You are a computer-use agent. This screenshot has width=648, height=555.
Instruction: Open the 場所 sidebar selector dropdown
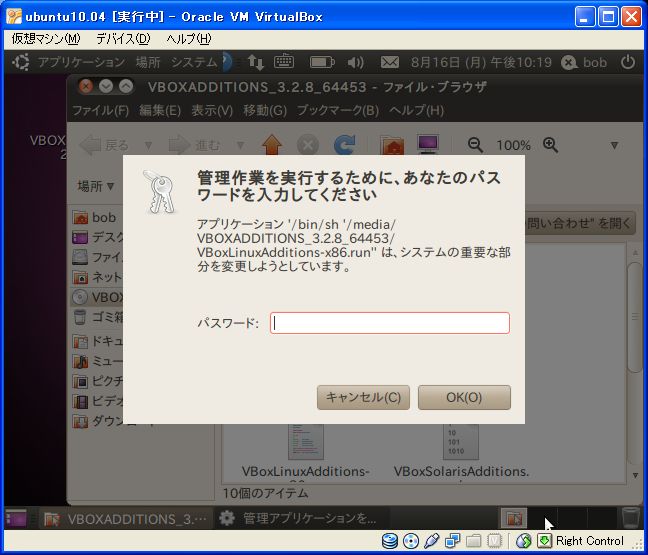pyautogui.click(x=96, y=186)
